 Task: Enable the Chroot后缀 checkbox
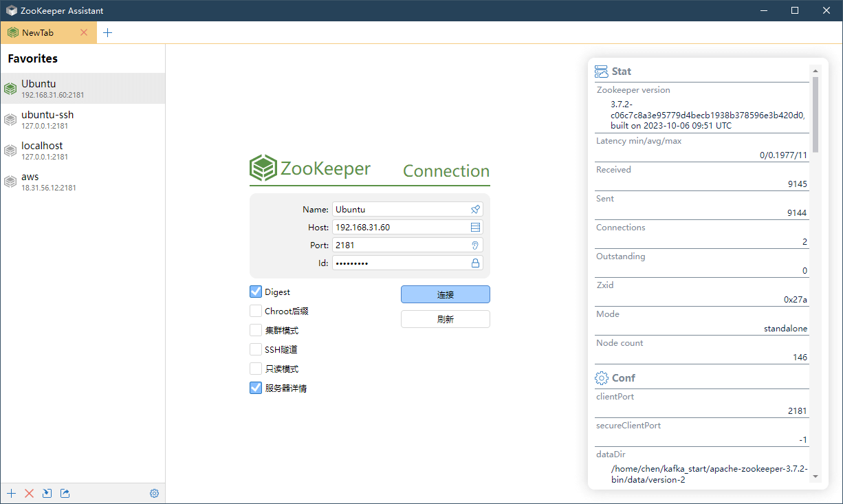256,311
